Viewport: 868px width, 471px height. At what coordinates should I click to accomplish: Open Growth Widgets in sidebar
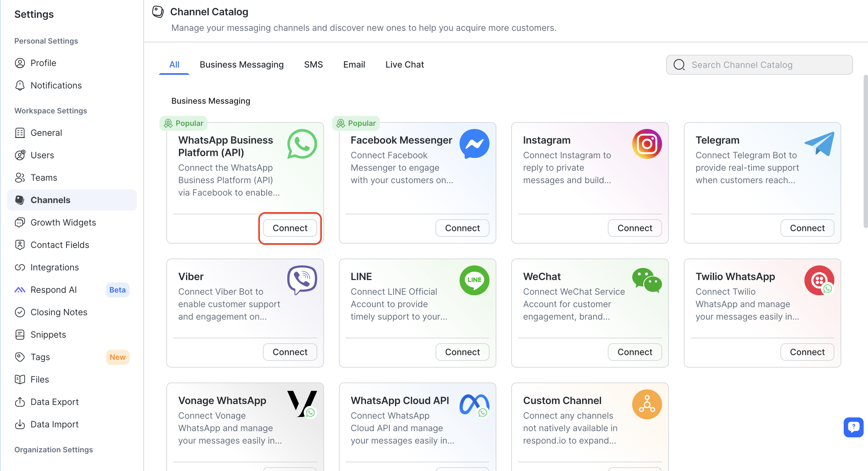63,222
